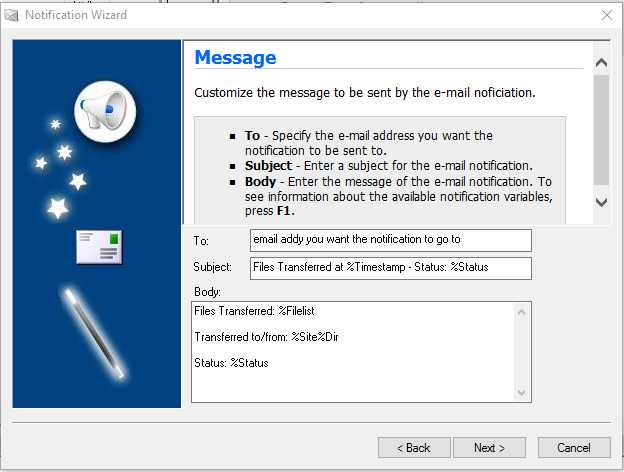
Task: Click the Body field scroll down arrow
Action: pyautogui.click(x=522, y=393)
